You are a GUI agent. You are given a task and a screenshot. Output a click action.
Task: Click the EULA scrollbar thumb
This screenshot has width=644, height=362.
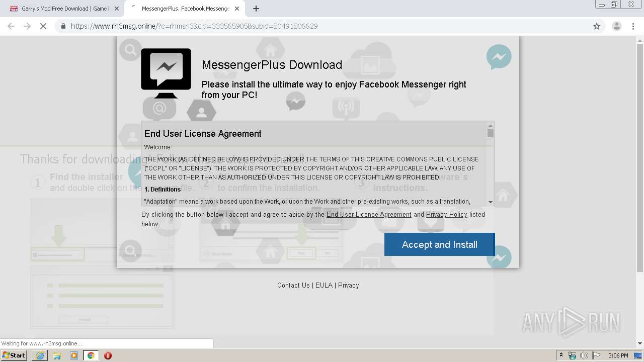491,133
